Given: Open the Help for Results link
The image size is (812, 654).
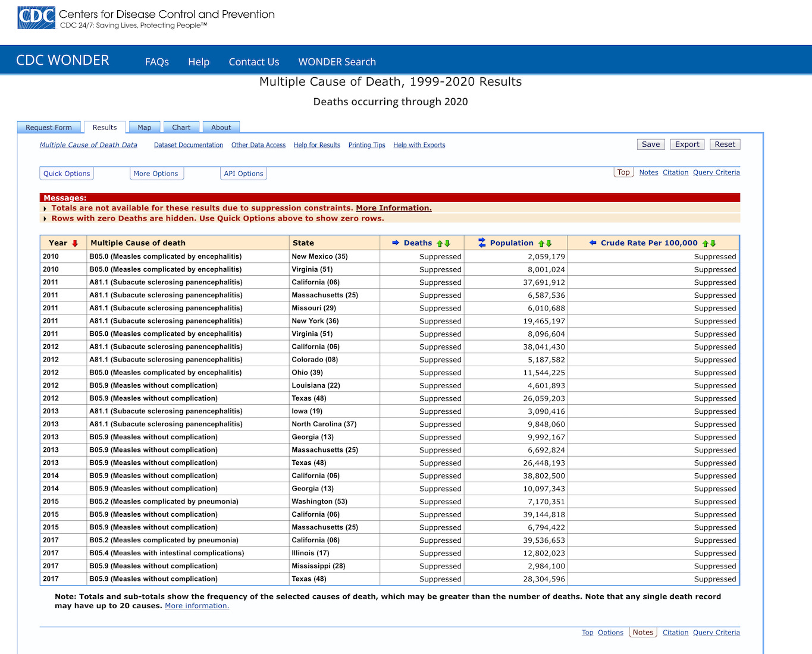Looking at the screenshot, I should tap(317, 145).
